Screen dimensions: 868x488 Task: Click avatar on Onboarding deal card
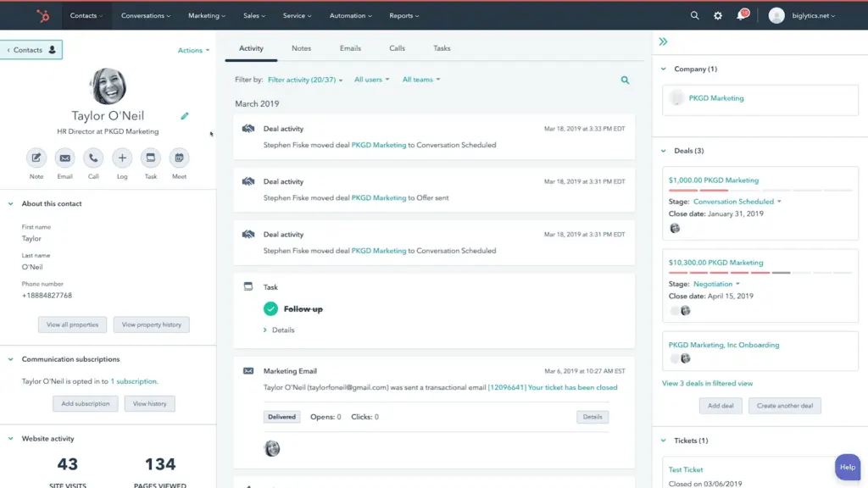[685, 358]
